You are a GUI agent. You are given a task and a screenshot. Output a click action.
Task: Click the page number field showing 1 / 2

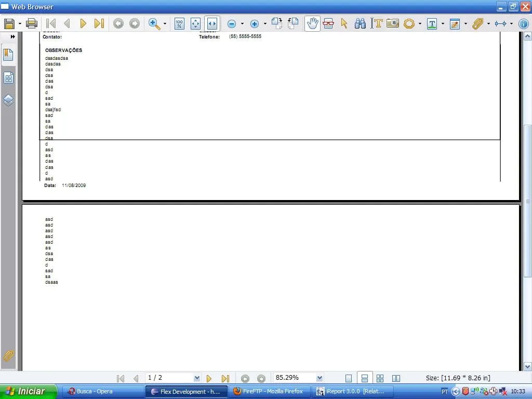pyautogui.click(x=170, y=378)
